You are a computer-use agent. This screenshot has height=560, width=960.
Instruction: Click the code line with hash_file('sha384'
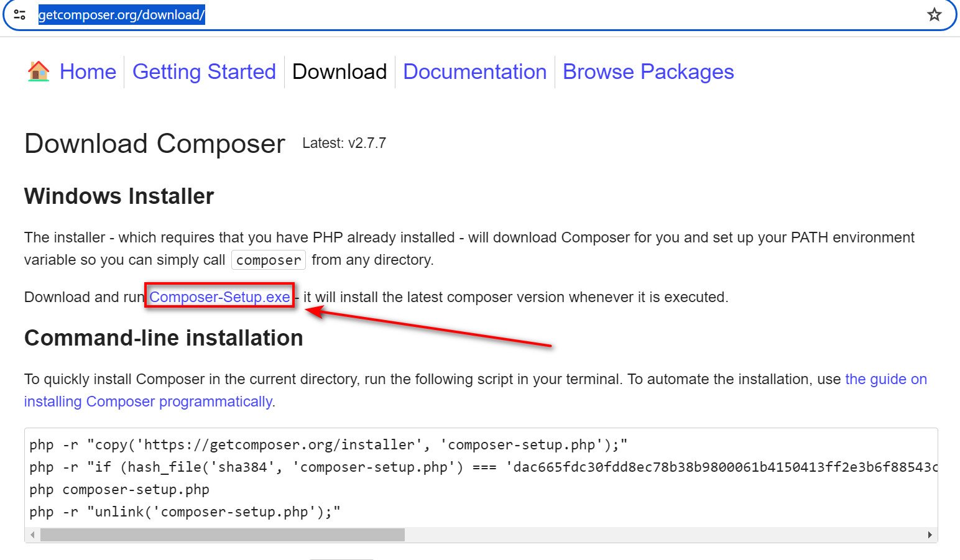483,467
